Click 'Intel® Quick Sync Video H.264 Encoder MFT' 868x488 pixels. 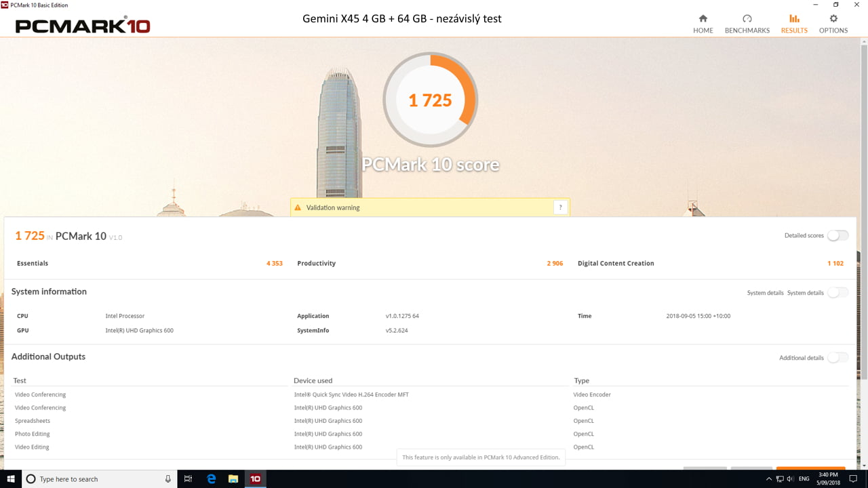point(351,394)
